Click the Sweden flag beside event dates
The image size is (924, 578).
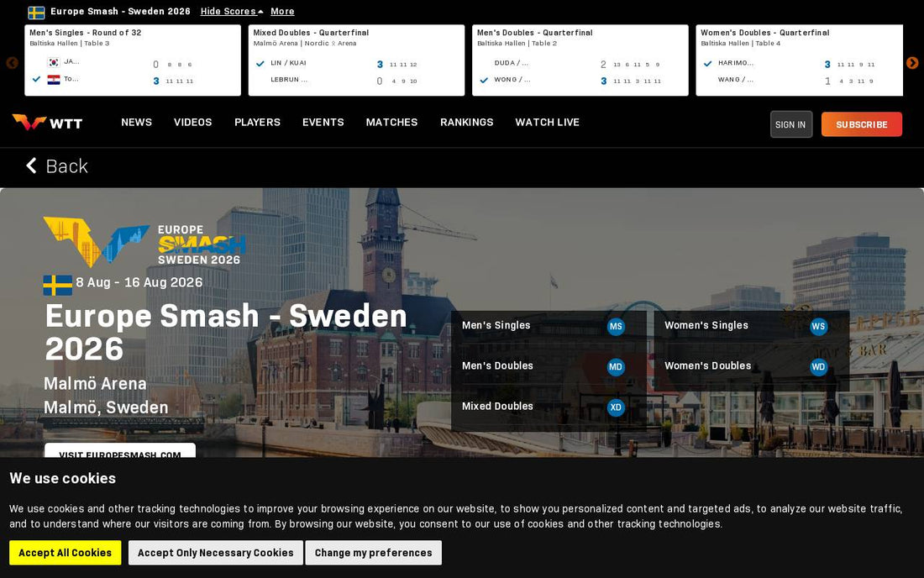pos(58,285)
